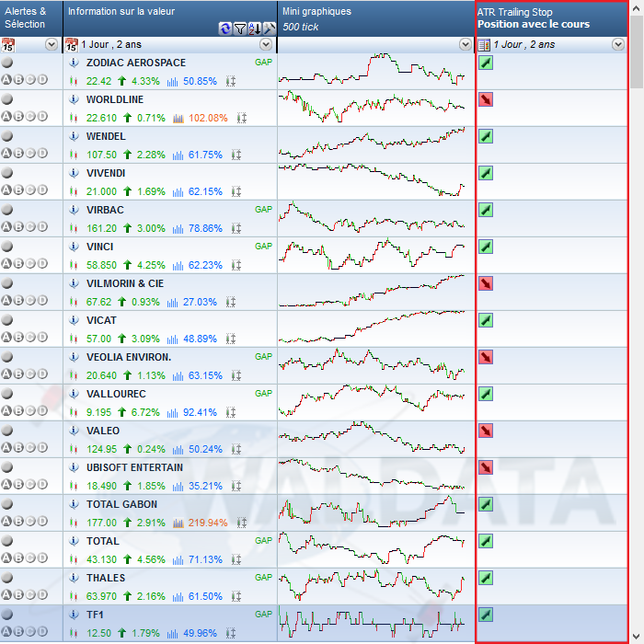644x644 pixels.
Task: Click green ATR arrow for ZODIAC AEROSPACE
Action: pos(486,63)
